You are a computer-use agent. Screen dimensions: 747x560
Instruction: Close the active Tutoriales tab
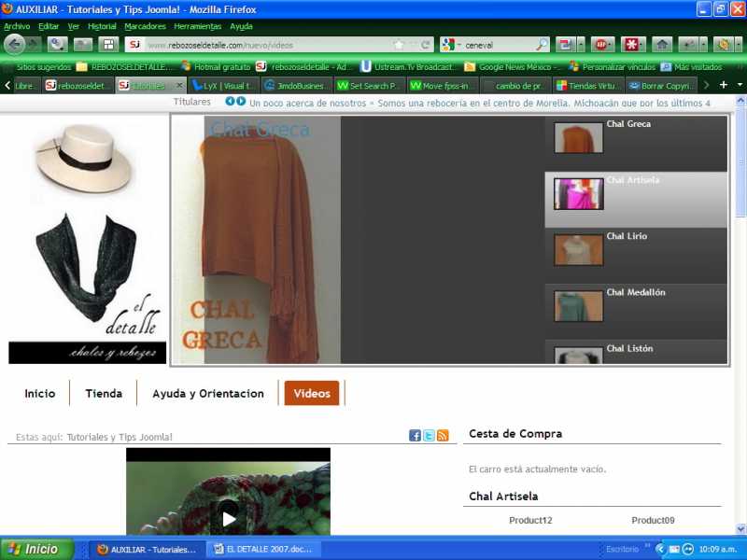(179, 85)
